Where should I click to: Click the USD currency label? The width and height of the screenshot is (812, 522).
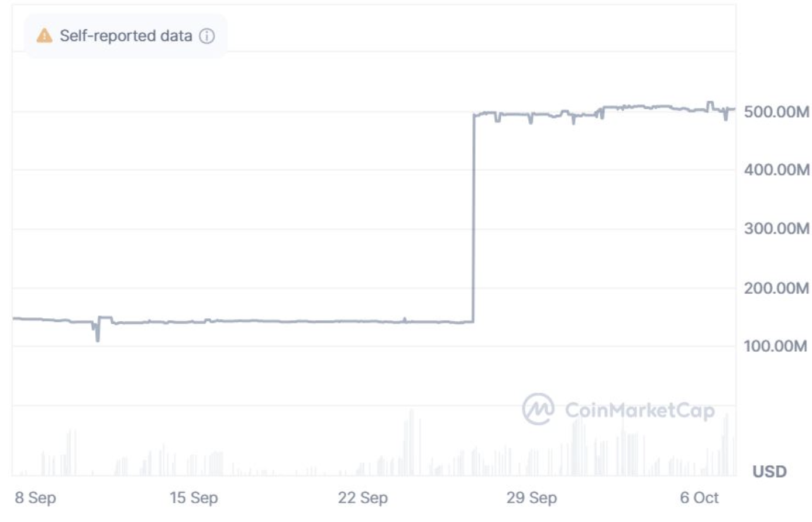pyautogui.click(x=769, y=471)
